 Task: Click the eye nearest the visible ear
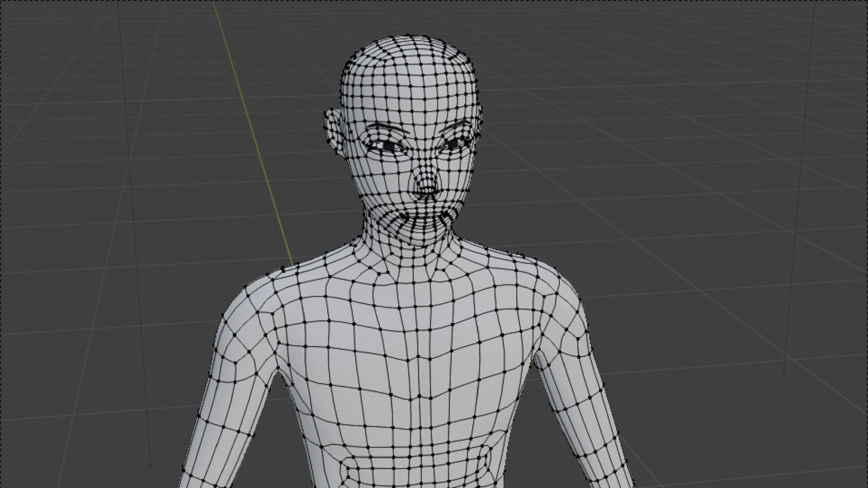point(387,145)
